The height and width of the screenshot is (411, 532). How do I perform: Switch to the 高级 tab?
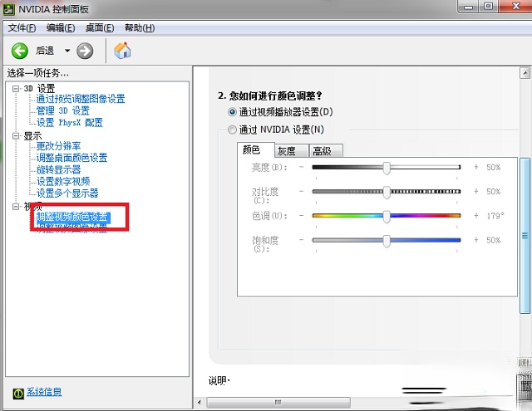pos(326,151)
